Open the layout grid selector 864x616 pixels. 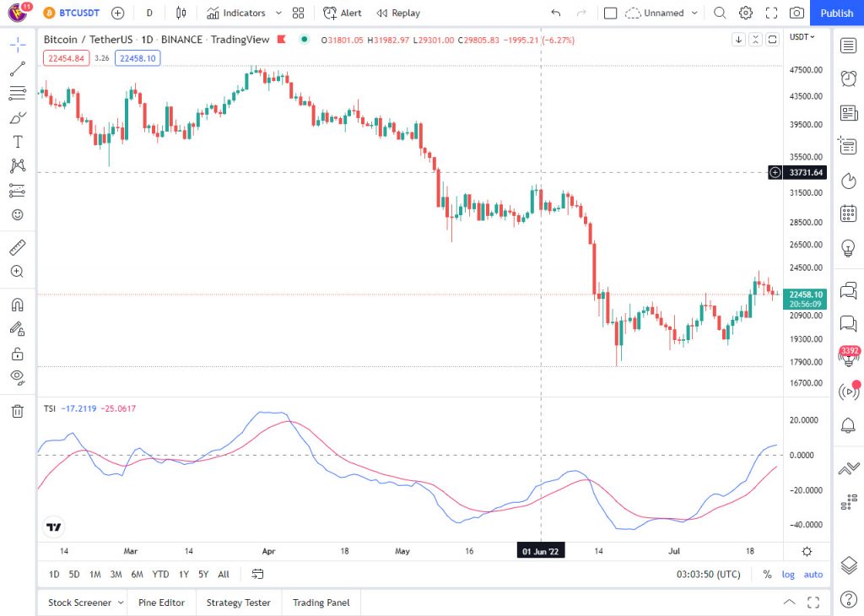pyautogui.click(x=298, y=14)
